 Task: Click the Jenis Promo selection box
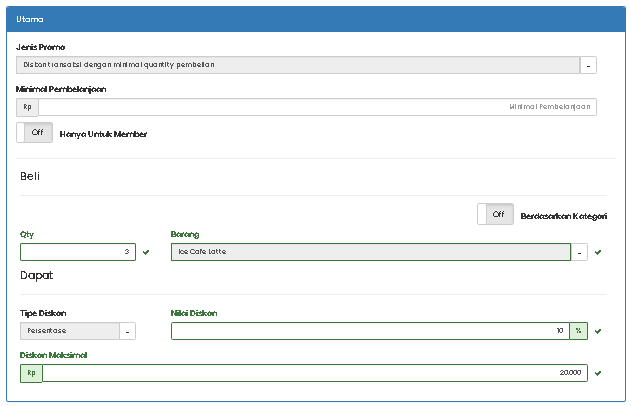(298, 65)
